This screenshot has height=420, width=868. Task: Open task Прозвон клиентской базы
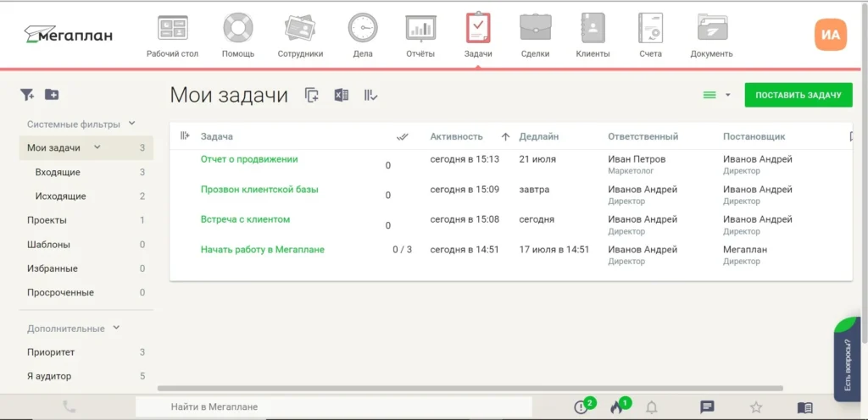259,190
